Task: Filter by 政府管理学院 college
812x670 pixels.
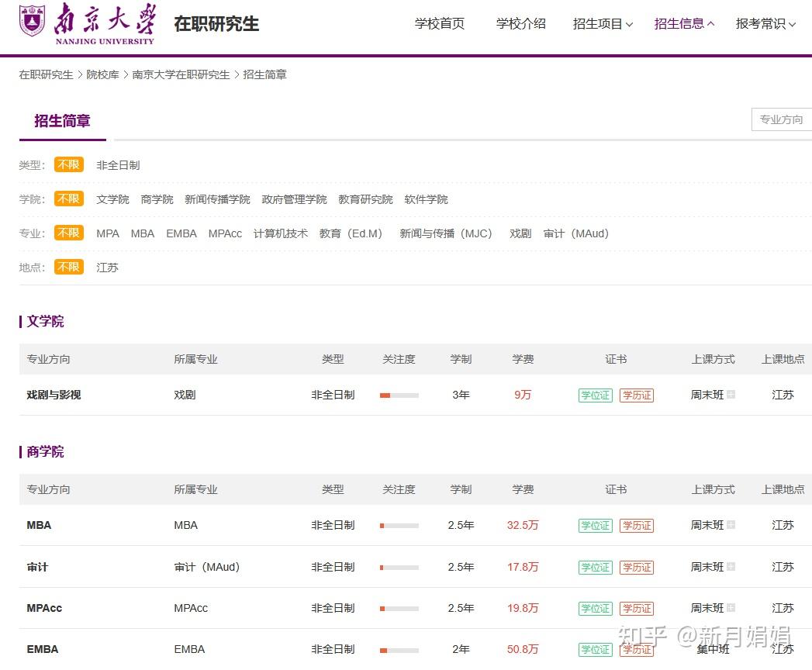Action: click(x=294, y=199)
